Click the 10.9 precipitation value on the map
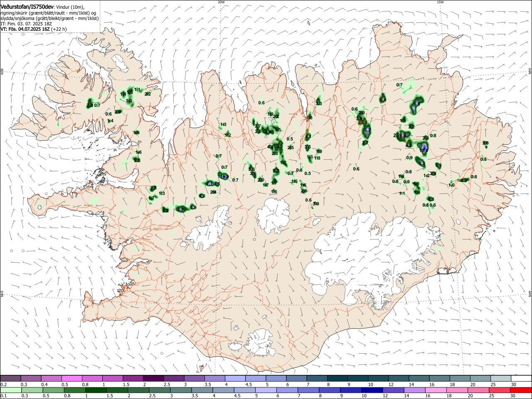 pyautogui.click(x=423, y=150)
